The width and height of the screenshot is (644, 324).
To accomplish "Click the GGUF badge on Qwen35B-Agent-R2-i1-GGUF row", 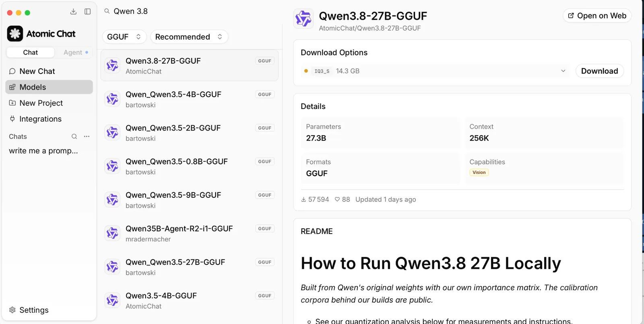I will pyautogui.click(x=265, y=228).
